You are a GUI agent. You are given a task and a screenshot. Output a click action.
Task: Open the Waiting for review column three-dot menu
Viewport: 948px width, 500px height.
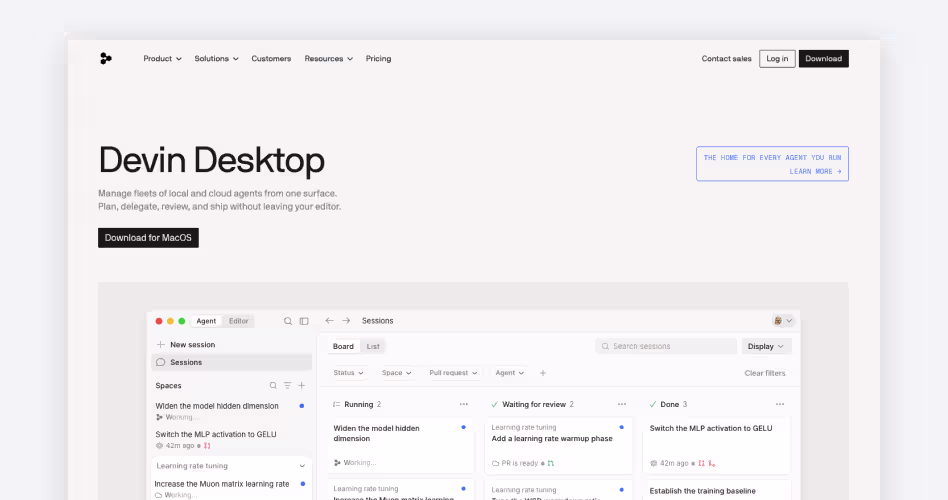(622, 404)
